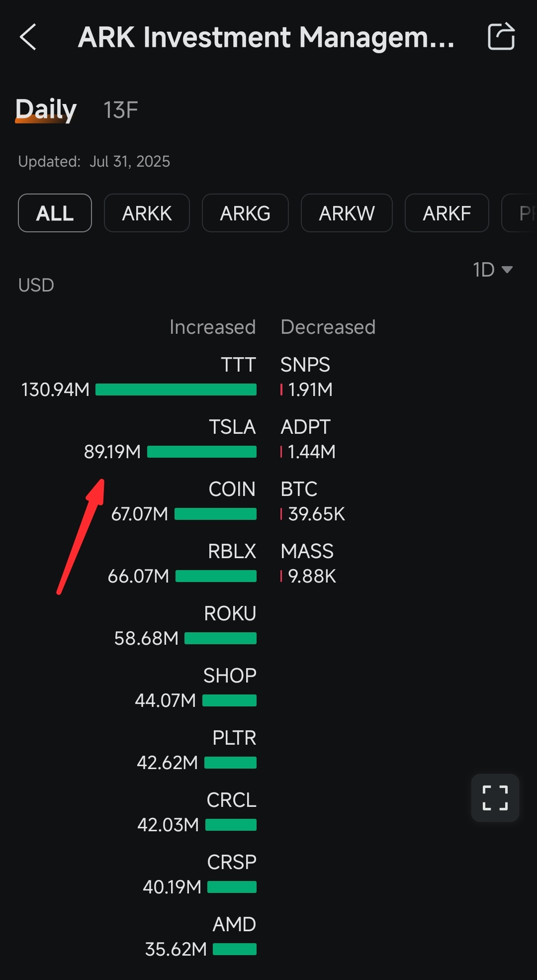Select the ALL fund filter

click(55, 213)
